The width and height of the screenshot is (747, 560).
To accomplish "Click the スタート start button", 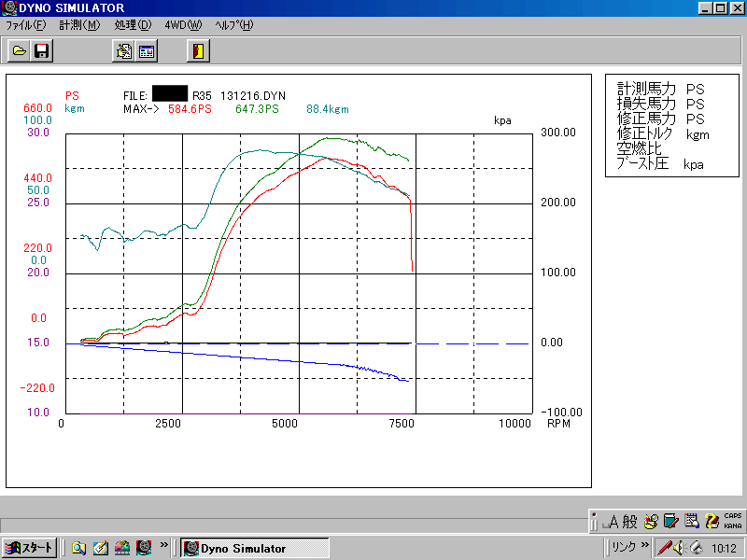I will 29,548.
